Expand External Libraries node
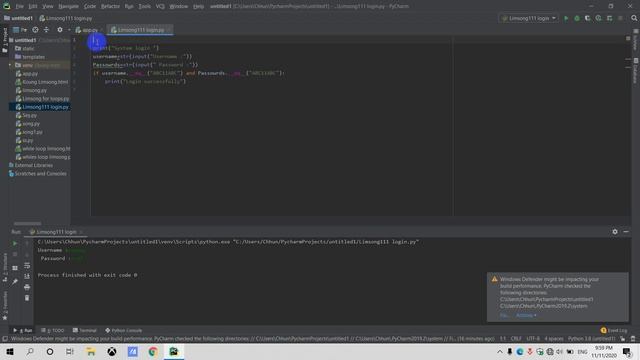 click(x=33, y=165)
